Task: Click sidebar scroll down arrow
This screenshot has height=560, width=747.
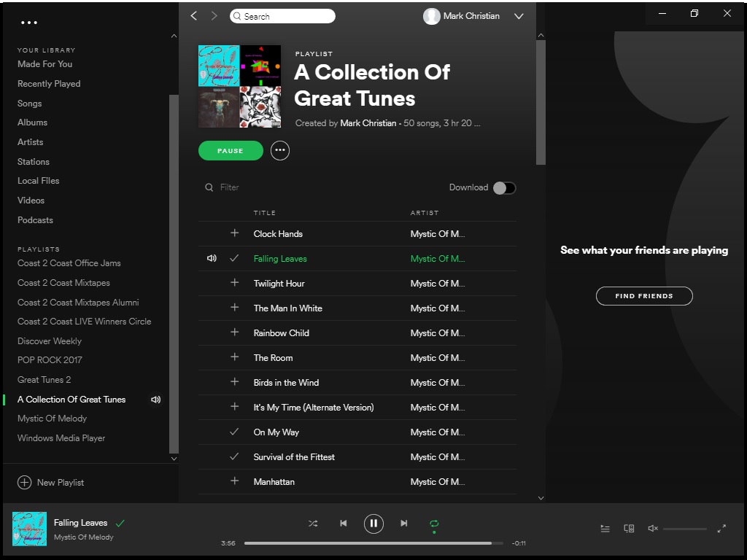Action: coord(174,459)
